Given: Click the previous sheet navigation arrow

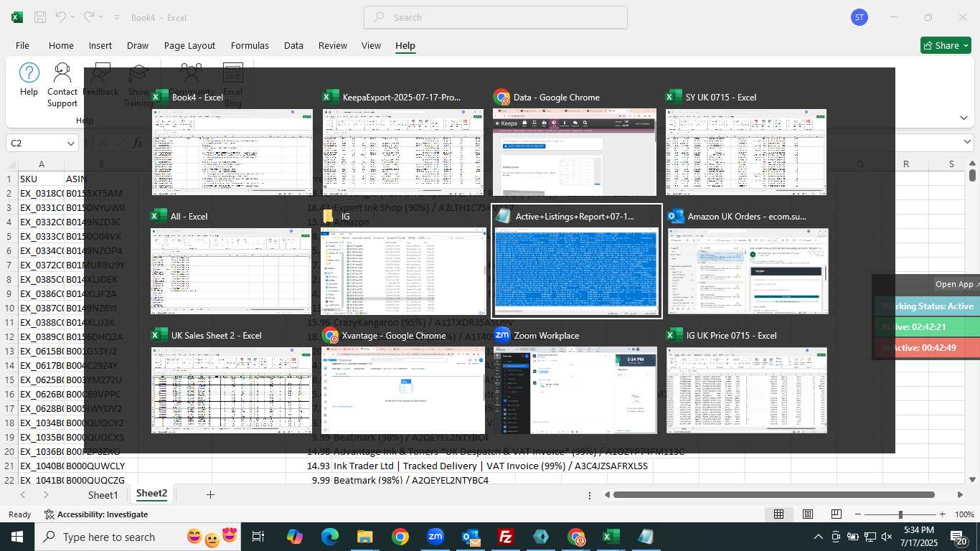Looking at the screenshot, I should click(24, 495).
